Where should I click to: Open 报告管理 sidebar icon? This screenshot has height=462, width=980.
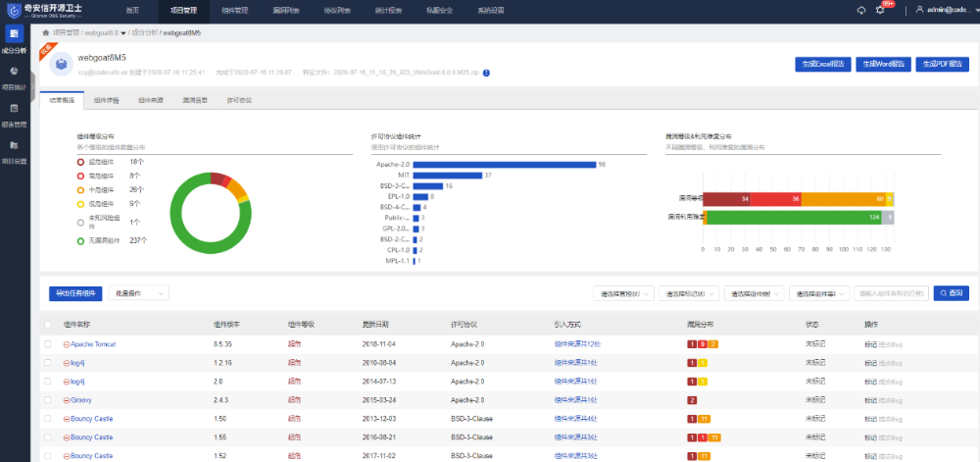click(x=14, y=108)
